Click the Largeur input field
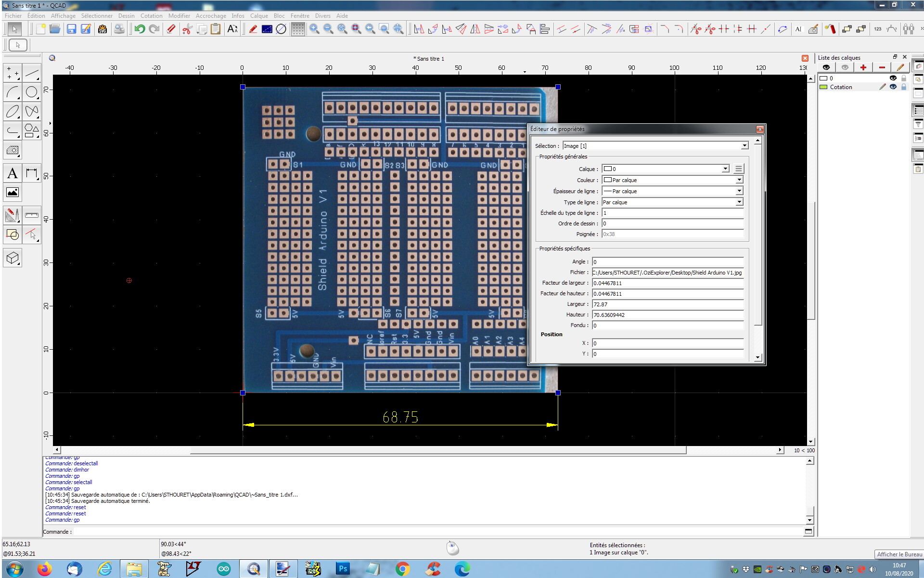Viewport: 924px width, 578px height. [x=668, y=304]
